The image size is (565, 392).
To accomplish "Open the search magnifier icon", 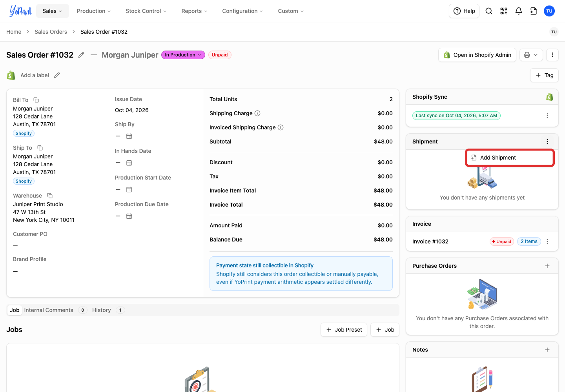I will click(489, 11).
